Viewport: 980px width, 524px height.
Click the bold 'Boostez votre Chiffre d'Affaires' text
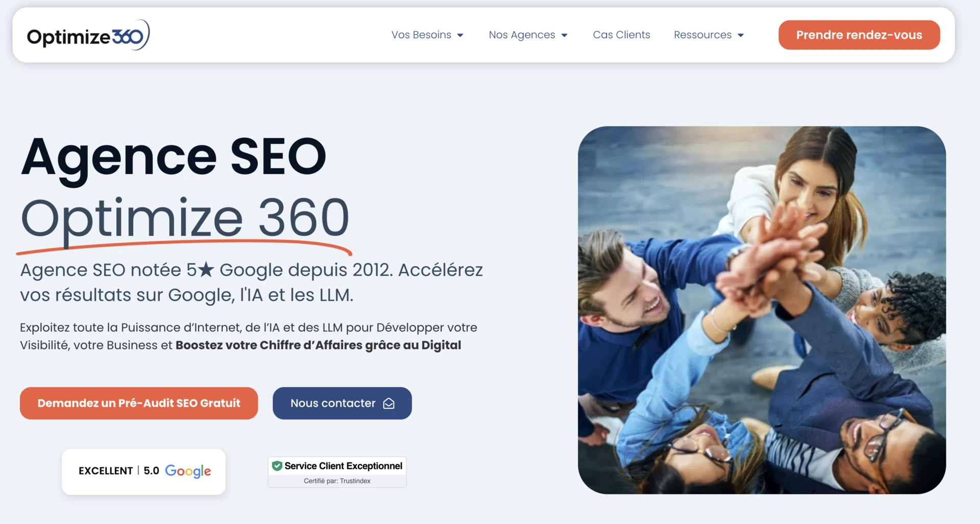pyautogui.click(x=318, y=345)
